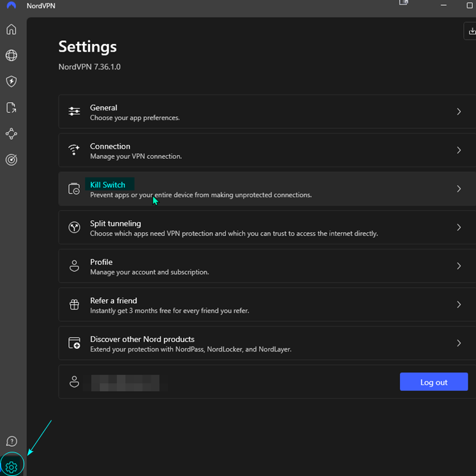Click the NordVPN 7.36.1.0 version text

click(89, 67)
